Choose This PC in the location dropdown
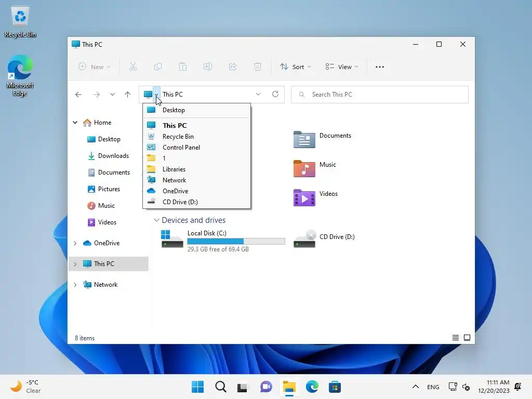 coord(196,125)
